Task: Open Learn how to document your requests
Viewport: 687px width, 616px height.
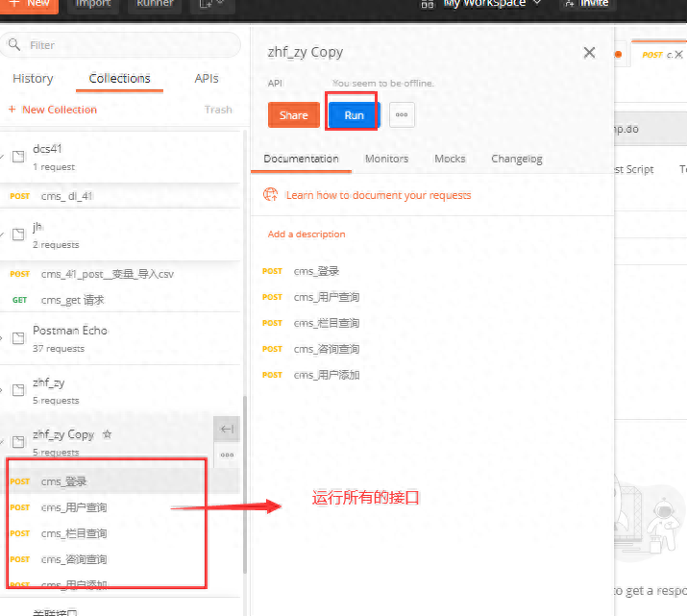Action: click(379, 195)
